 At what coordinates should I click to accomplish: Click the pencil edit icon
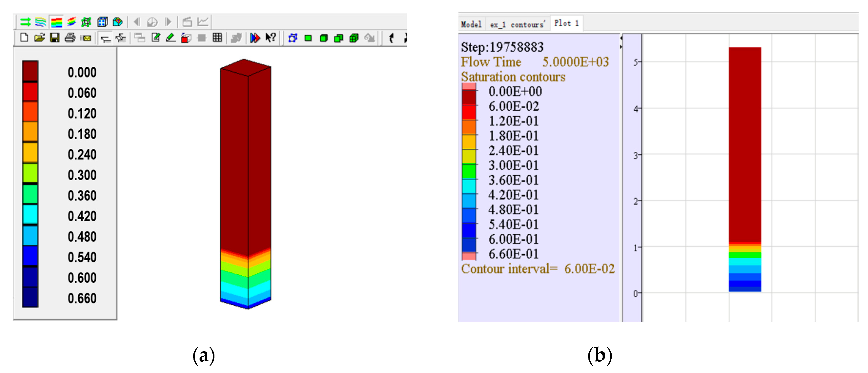point(171,37)
